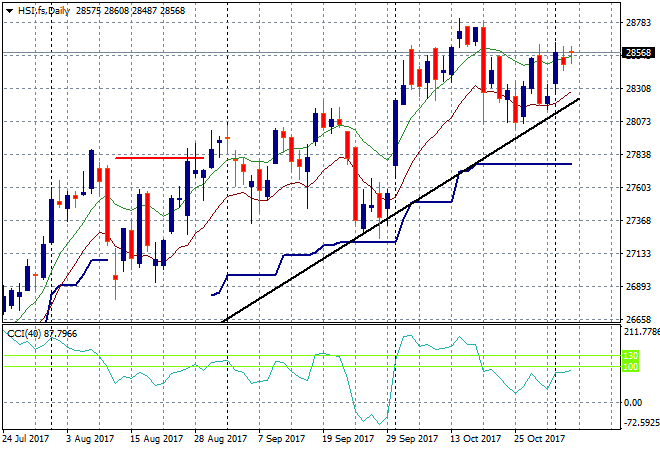Viewport: 660px width, 450px height.
Task: Click price scale value 27603
Action: 639,187
